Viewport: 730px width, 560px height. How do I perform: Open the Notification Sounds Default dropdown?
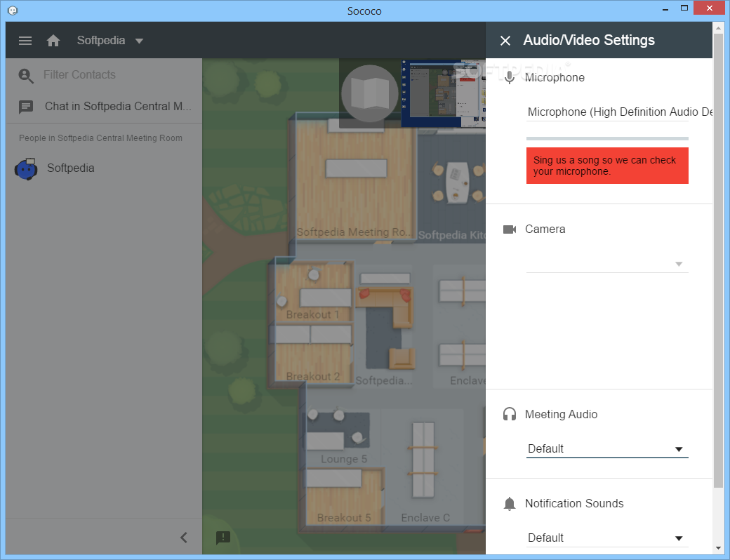click(x=607, y=538)
